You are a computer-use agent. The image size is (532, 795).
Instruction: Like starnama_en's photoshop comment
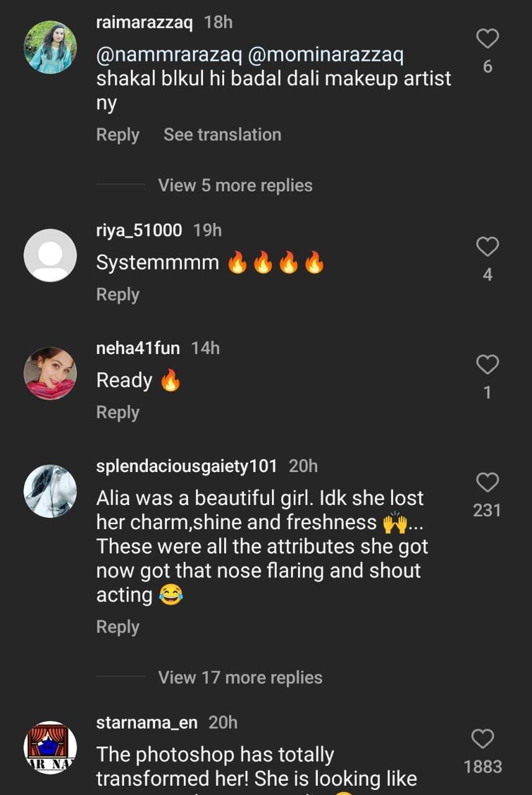483,739
